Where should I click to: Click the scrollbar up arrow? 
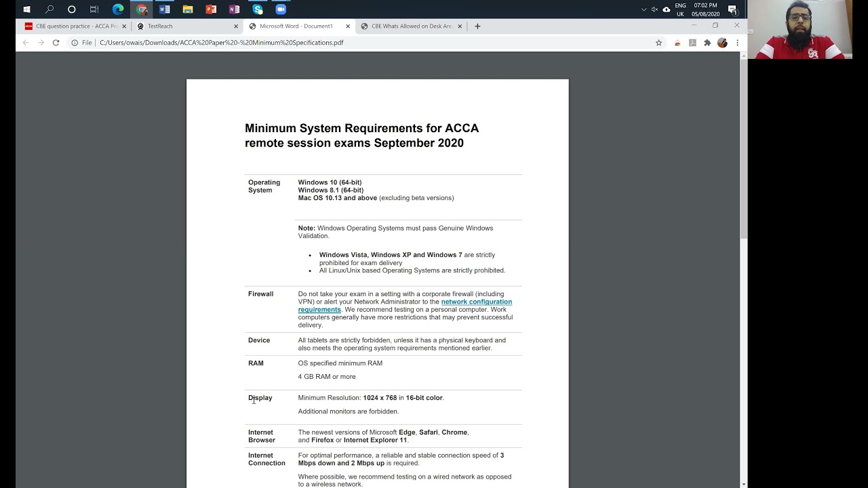click(x=744, y=56)
